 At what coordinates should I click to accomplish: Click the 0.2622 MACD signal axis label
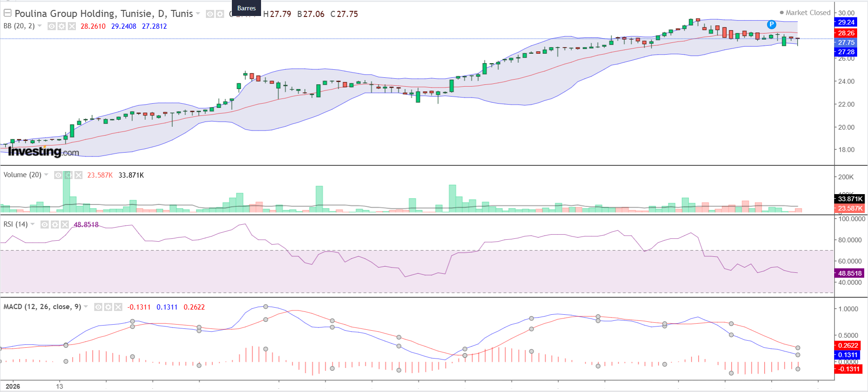(x=848, y=345)
